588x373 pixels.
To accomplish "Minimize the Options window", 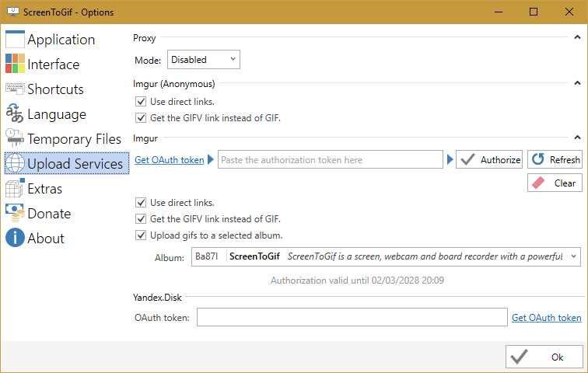I will (499, 12).
